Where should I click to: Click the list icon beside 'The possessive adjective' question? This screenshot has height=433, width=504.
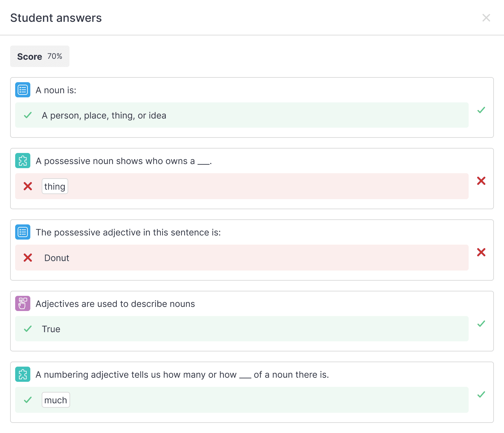pos(23,232)
